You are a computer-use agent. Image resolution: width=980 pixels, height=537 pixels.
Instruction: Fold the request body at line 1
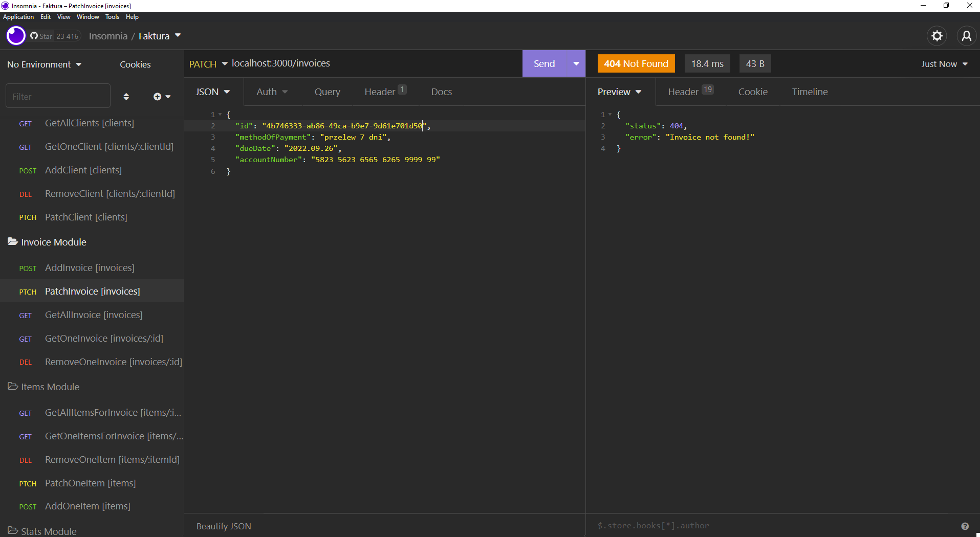tap(220, 115)
